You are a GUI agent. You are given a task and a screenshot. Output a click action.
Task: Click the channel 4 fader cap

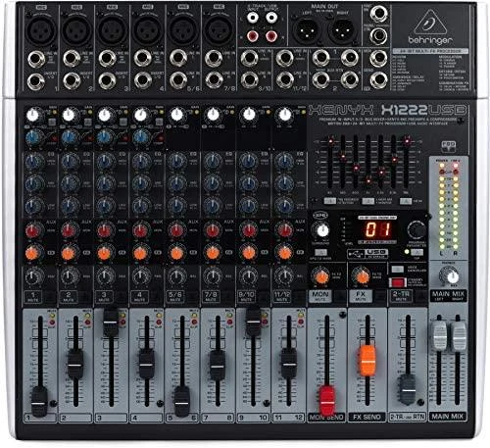[x=146, y=364]
